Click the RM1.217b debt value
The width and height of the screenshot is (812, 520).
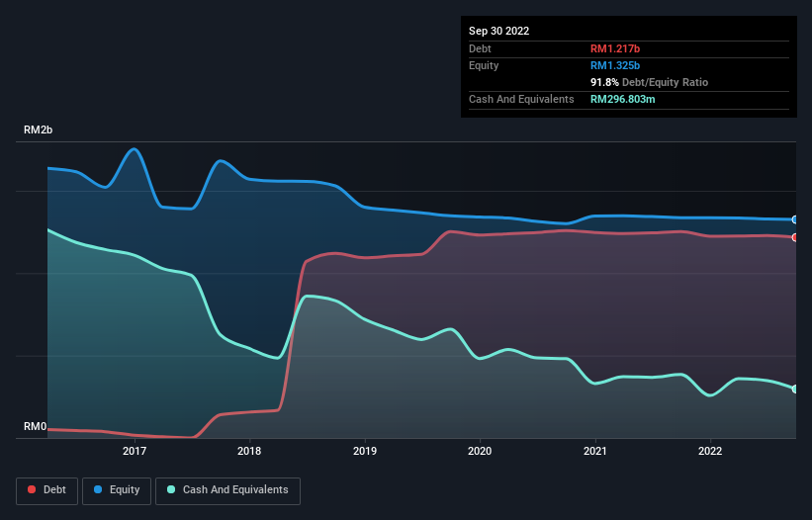(615, 48)
